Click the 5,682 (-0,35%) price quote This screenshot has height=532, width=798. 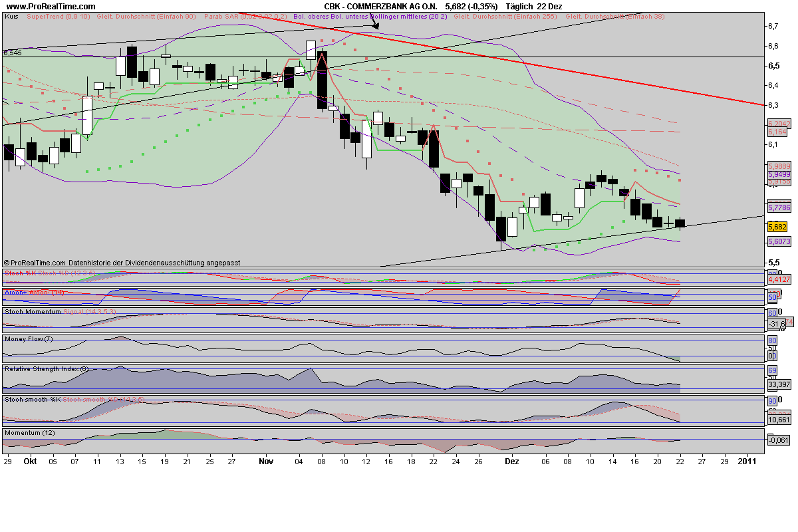[471, 6]
